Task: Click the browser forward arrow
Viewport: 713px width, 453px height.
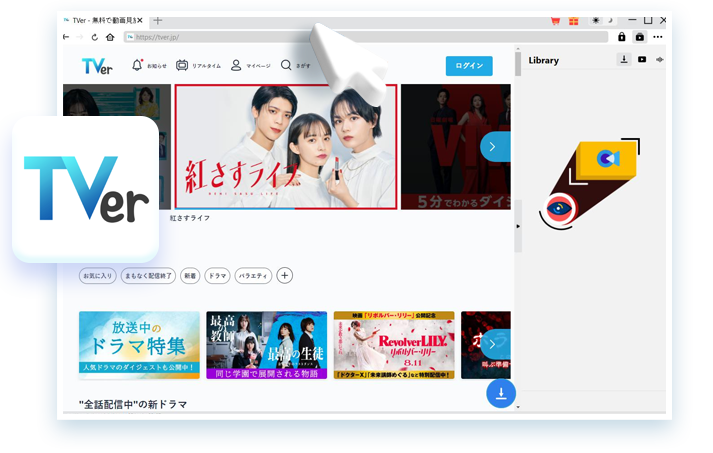Action: (80, 37)
